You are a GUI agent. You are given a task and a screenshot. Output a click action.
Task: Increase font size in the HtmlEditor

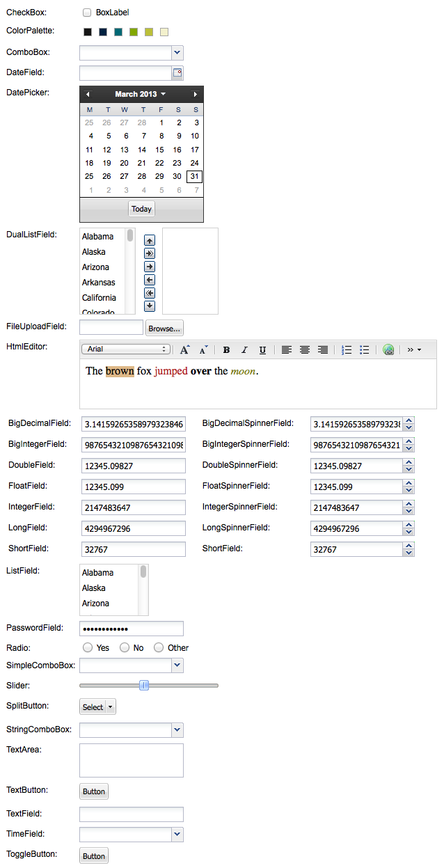click(185, 349)
